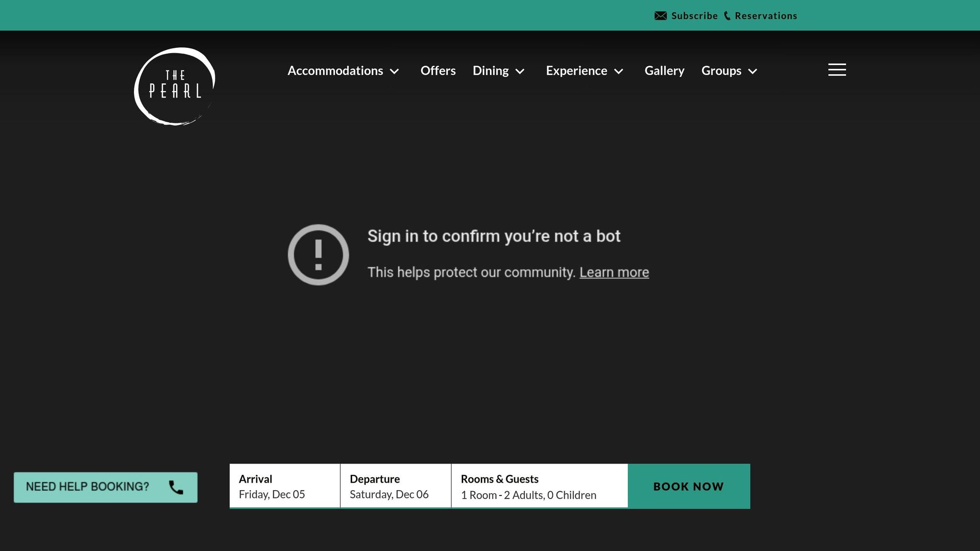Expand the Groups dropdown chevron
Screen dimensions: 980x551
click(x=753, y=72)
